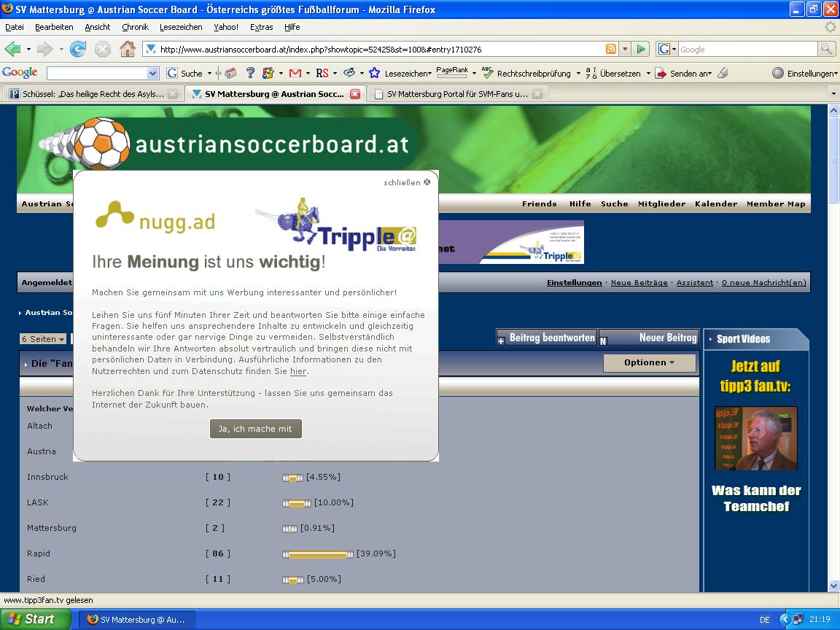Click the DE language indicator in taskbar
Image resolution: width=840 pixels, height=630 pixels.
pyautogui.click(x=764, y=620)
